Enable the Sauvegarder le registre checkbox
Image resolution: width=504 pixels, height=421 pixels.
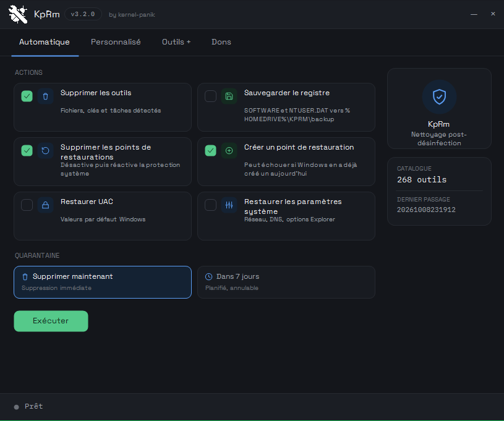tap(210, 96)
